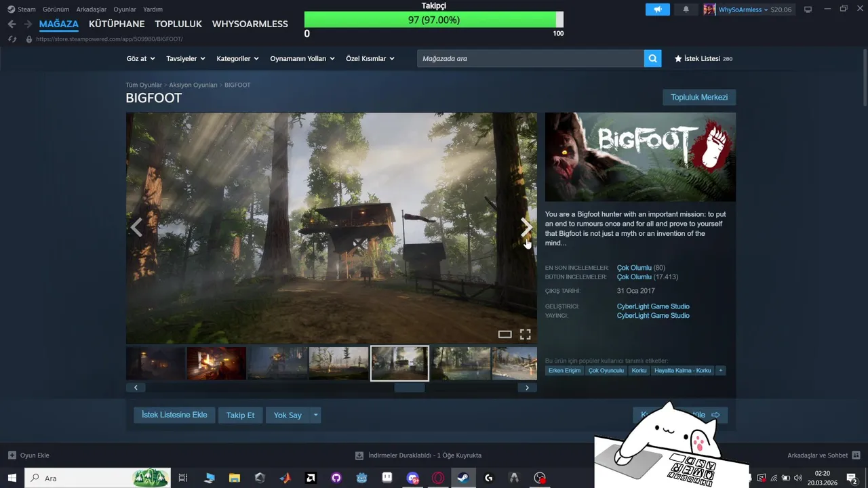The width and height of the screenshot is (868, 488).
Task: Open the WHYSOARMLESS profile tab
Action: coord(250,24)
